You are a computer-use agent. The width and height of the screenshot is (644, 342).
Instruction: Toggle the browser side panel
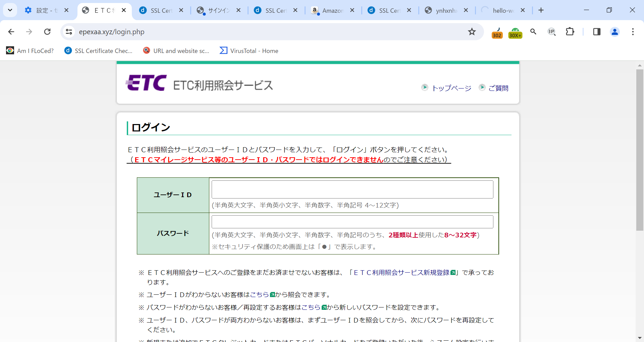tap(597, 32)
